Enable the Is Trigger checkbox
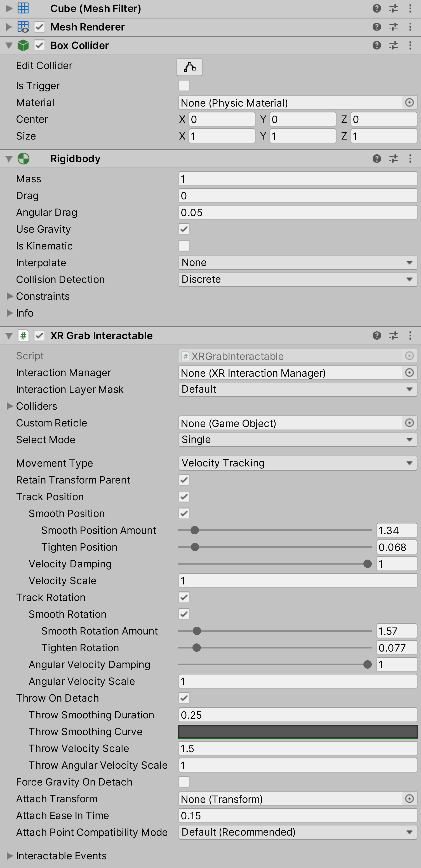421x868 pixels. point(184,86)
